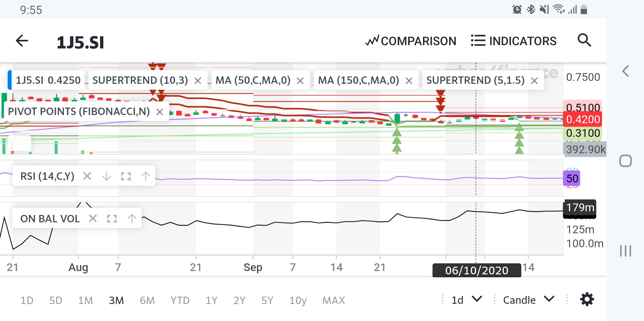Screen dimensions: 644x321
Task: Tap the back arrow icon
Action: tap(22, 41)
